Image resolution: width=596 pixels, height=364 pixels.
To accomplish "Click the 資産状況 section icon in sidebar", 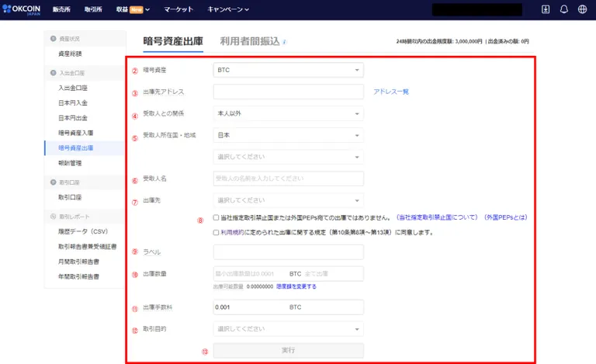I will click(x=54, y=39).
